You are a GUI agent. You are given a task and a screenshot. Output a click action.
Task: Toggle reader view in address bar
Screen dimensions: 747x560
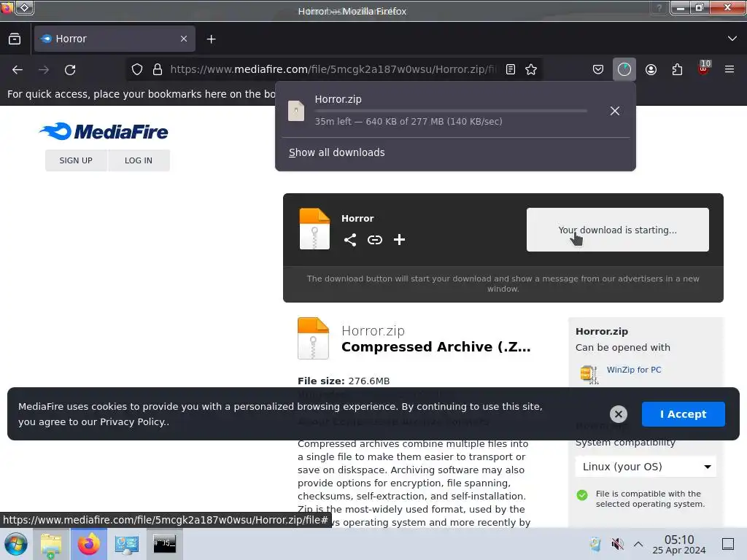[x=511, y=69]
